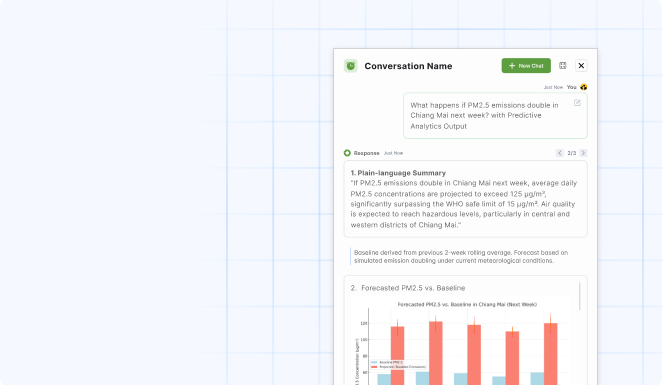The image size is (663, 385).
Task: Click the tallest red projected bar
Action: coord(436,353)
